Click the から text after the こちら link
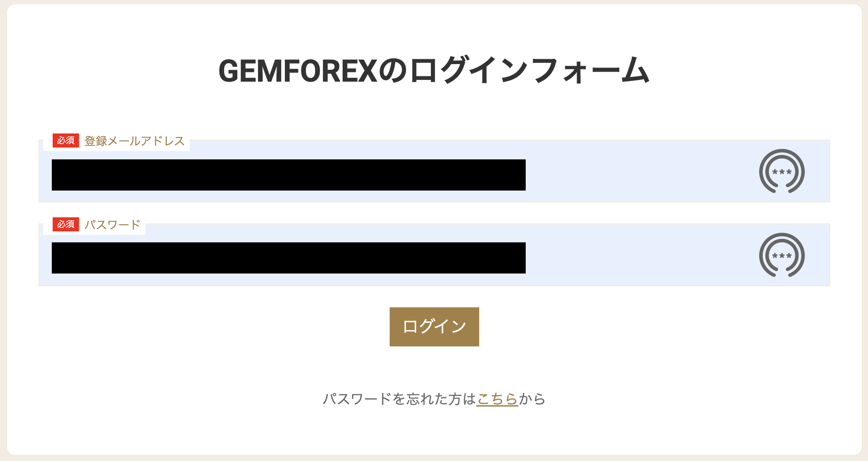 click(532, 399)
